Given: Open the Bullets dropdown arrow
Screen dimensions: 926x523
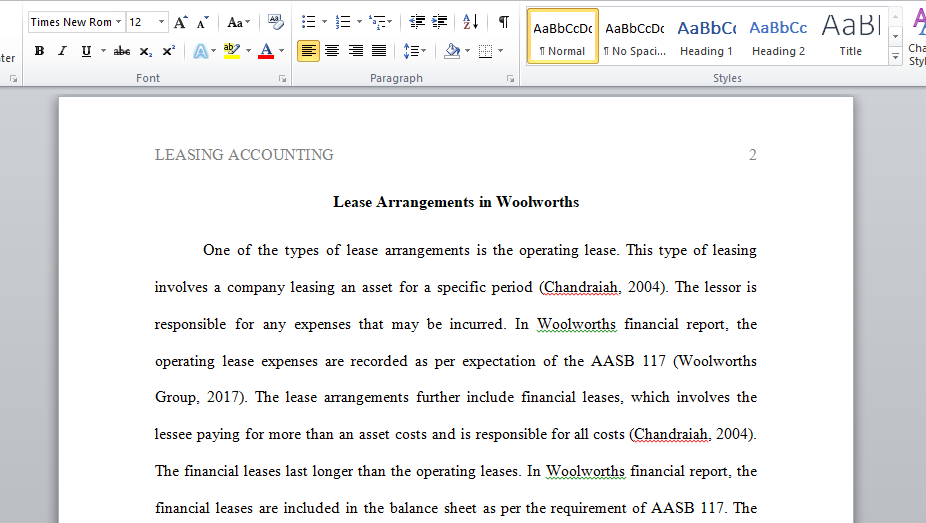Looking at the screenshot, I should coord(324,22).
